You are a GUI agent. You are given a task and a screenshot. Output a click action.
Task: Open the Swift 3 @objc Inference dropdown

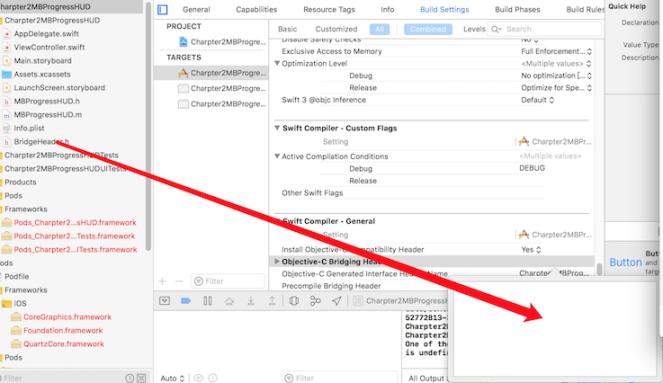(537, 100)
